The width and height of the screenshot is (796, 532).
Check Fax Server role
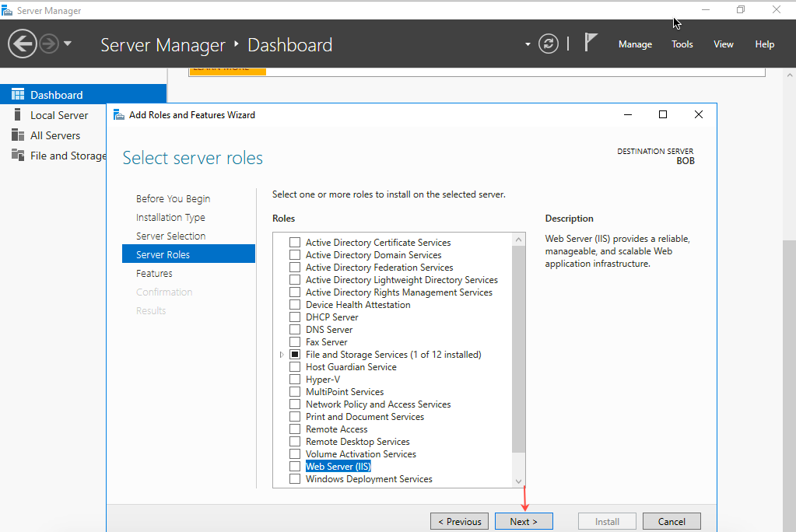click(x=294, y=341)
